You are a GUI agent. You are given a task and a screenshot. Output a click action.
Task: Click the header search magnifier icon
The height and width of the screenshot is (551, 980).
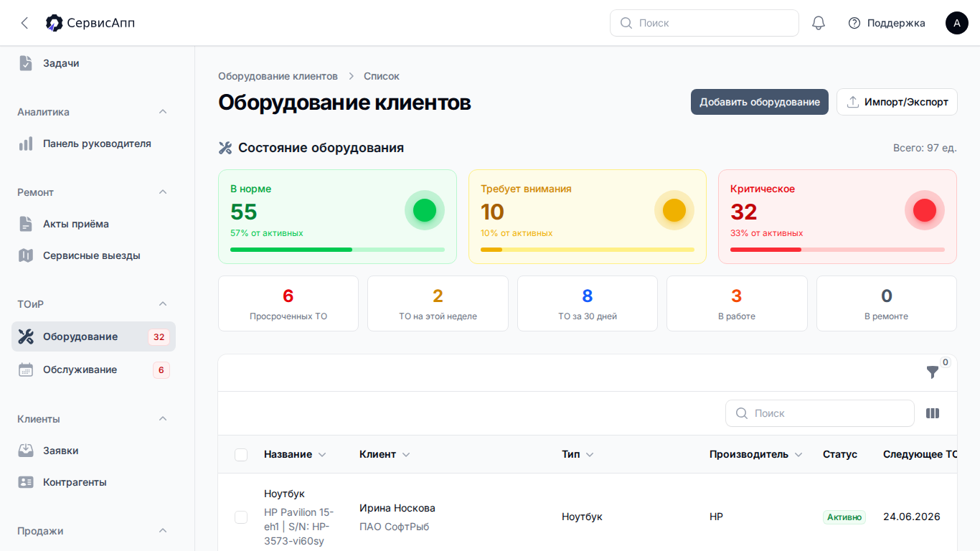626,23
